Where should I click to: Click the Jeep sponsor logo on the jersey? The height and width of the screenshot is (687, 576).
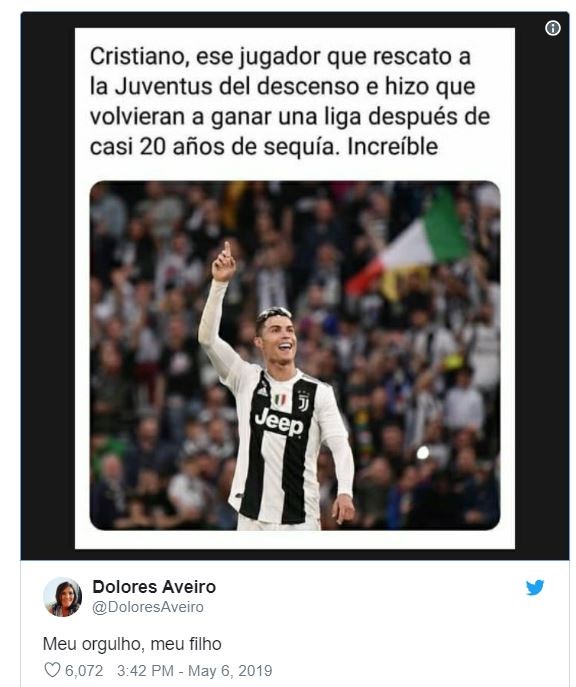click(x=279, y=421)
